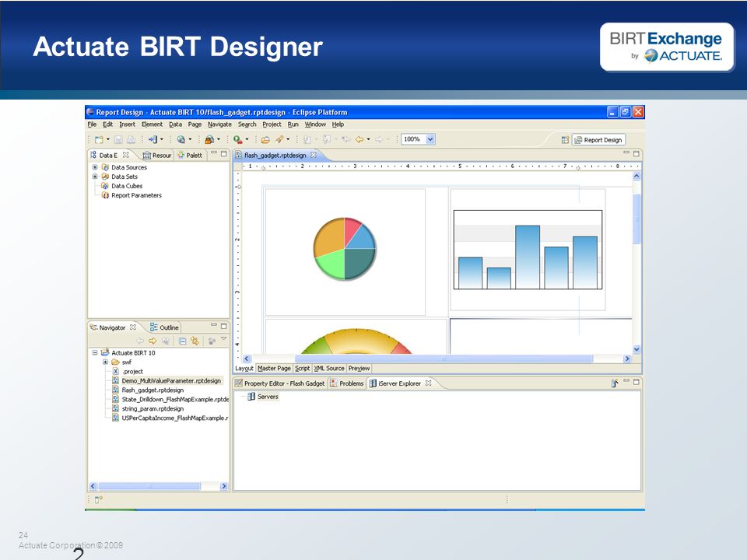Click the Navigator Back arrow icon
The image size is (747, 560).
140,341
